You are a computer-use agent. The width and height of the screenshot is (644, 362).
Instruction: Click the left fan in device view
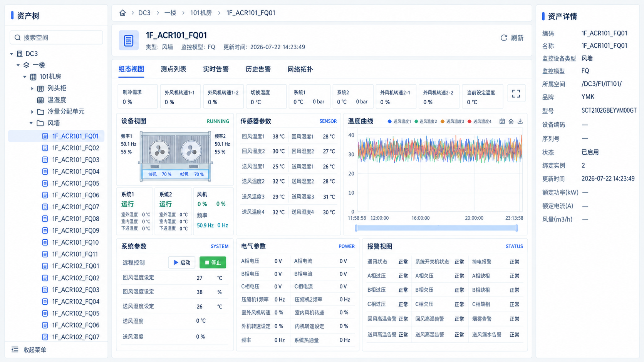(x=159, y=151)
